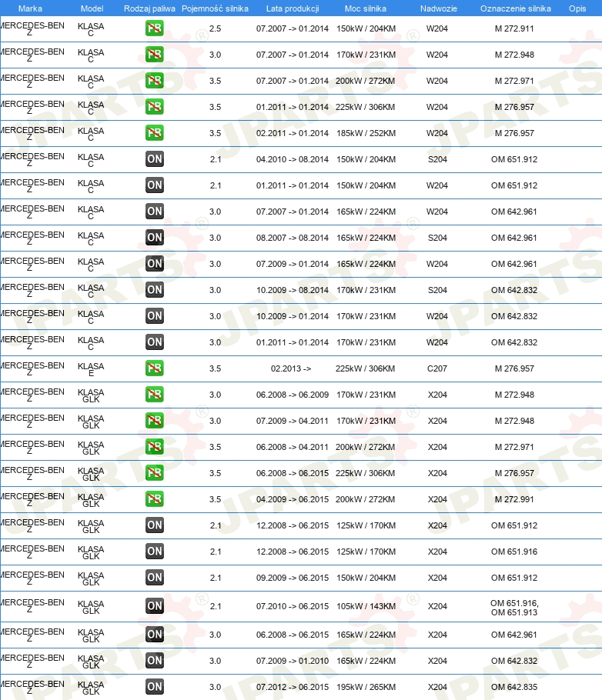Screen dimensions: 602x700
Task: Click the Nadwozie column header
Action: [x=439, y=8]
